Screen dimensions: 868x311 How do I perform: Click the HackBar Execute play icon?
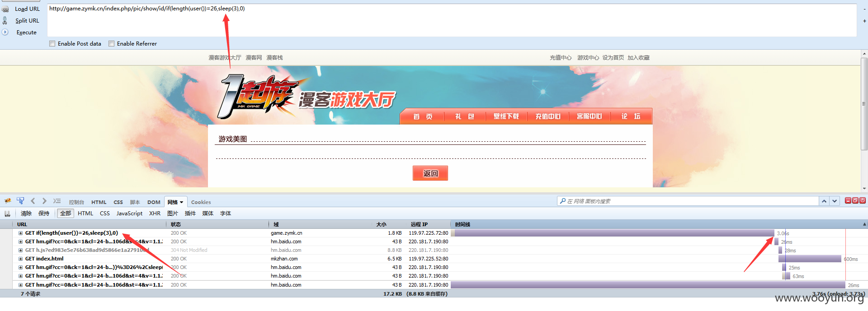tap(5, 32)
